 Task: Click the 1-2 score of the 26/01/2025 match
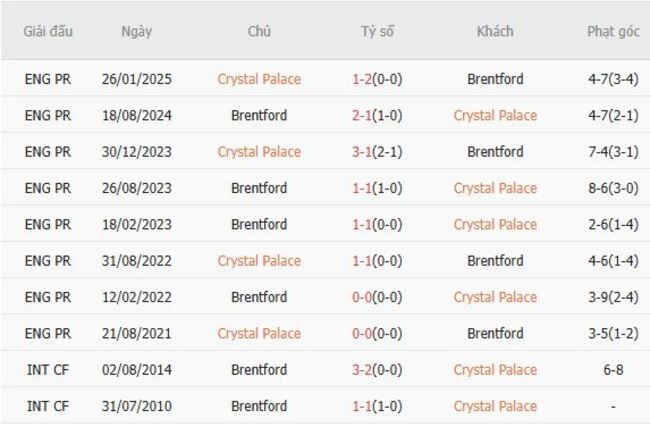pyautogui.click(x=363, y=79)
